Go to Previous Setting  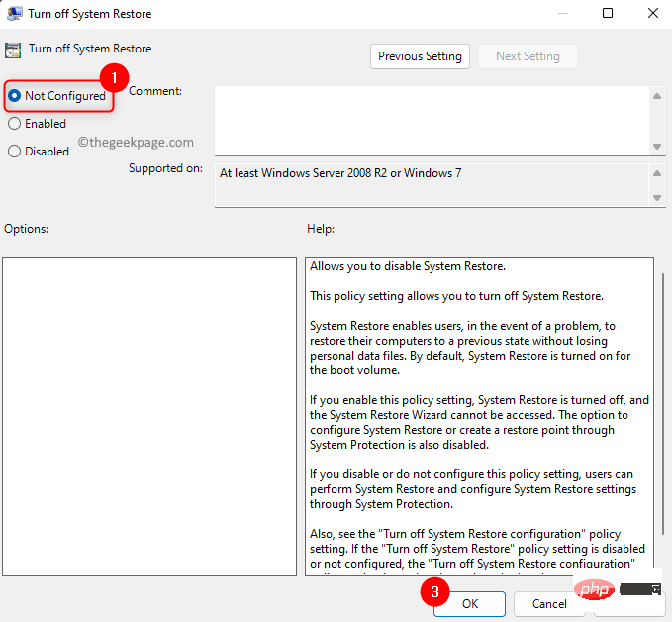pos(420,56)
